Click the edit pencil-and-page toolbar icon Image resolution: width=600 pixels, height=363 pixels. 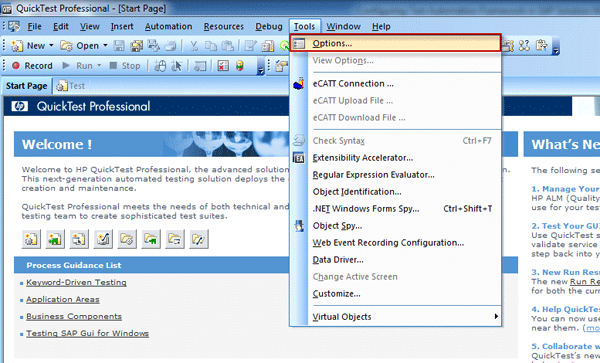point(250,46)
